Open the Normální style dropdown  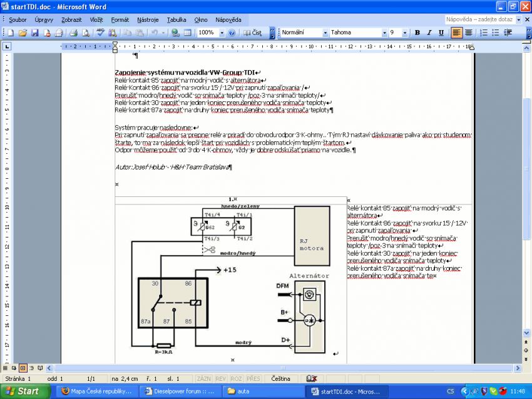click(325, 33)
